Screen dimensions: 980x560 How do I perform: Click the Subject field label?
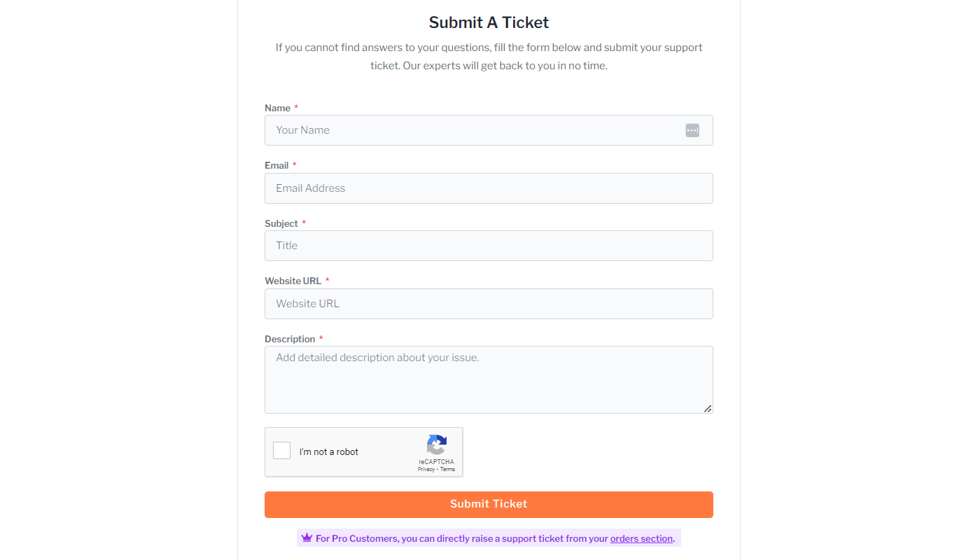281,223
